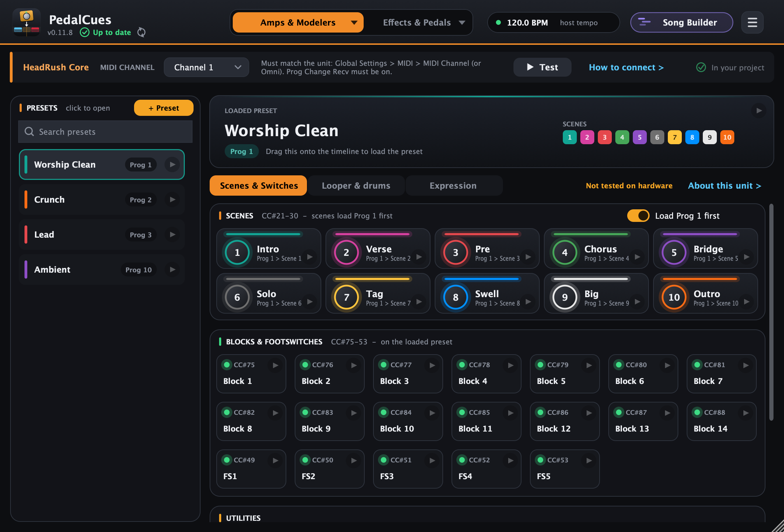Select scene 3 red swatch
The height and width of the screenshot is (532, 784).
click(604, 137)
